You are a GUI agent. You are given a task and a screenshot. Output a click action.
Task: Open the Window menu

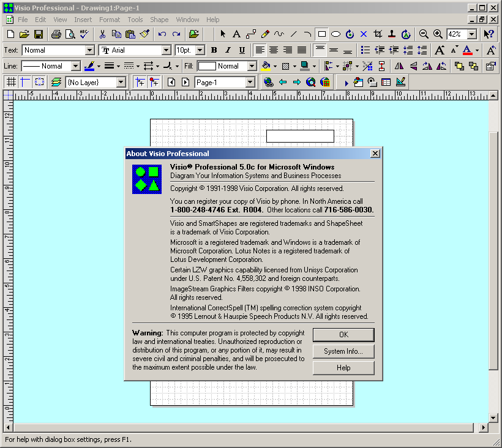point(187,20)
